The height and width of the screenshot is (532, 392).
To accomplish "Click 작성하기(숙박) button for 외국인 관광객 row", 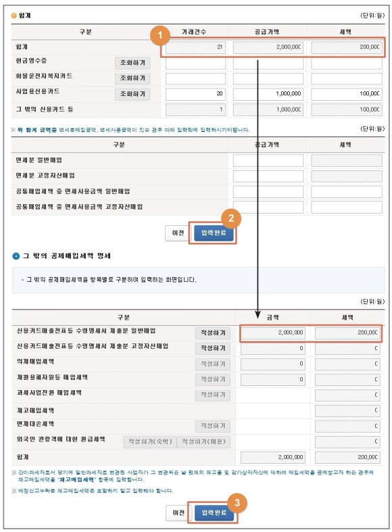I will pyautogui.click(x=150, y=441).
